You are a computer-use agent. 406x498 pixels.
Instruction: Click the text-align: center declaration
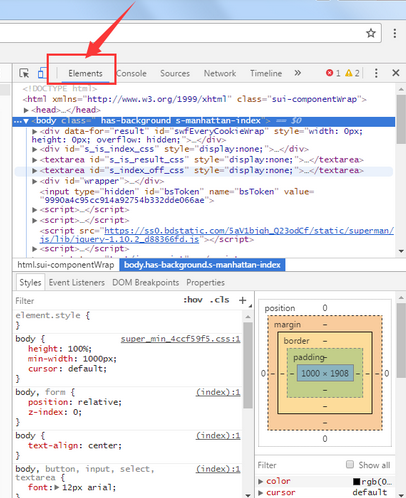[x=75, y=446]
